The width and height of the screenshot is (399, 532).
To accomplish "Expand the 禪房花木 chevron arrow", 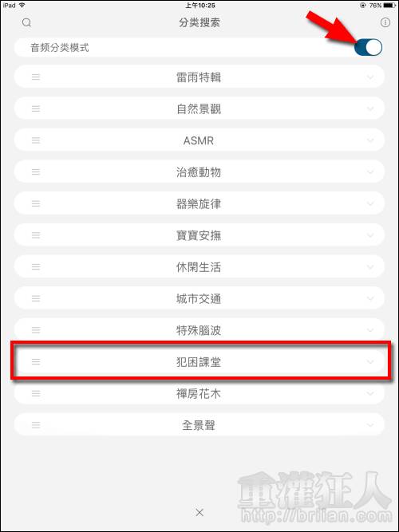I will (x=370, y=393).
